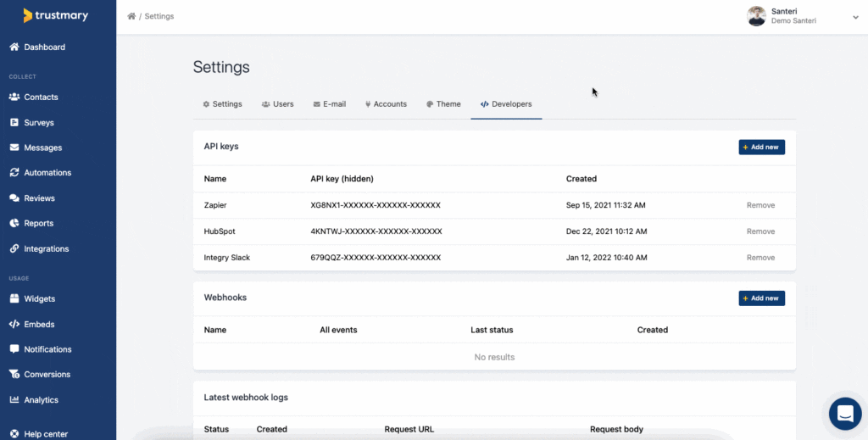
Task: Open Messages menu item
Action: coord(42,148)
